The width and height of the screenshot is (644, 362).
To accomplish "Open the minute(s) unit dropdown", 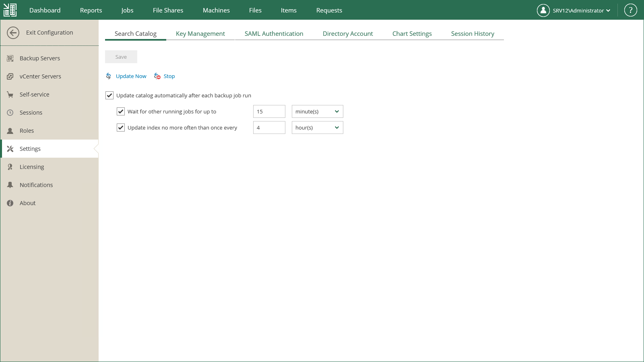I will (x=318, y=111).
